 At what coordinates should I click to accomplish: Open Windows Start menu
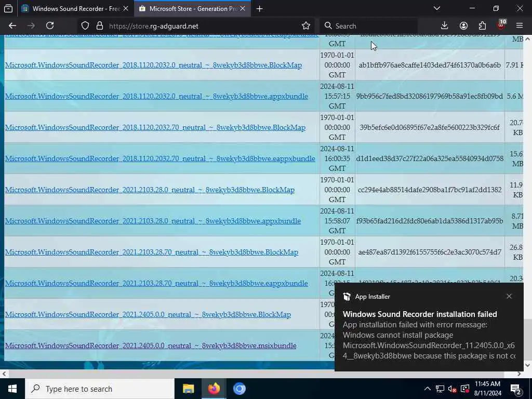coord(12,389)
